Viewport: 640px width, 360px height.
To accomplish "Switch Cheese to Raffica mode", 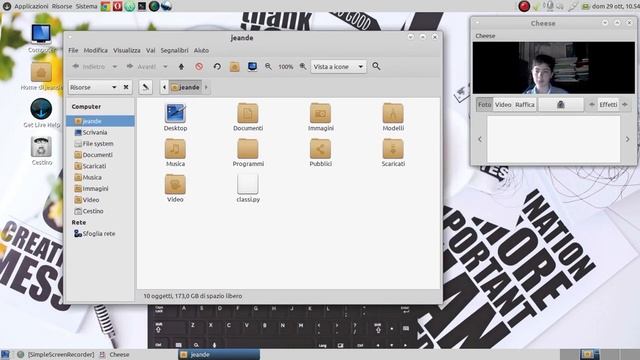I will (x=524, y=104).
